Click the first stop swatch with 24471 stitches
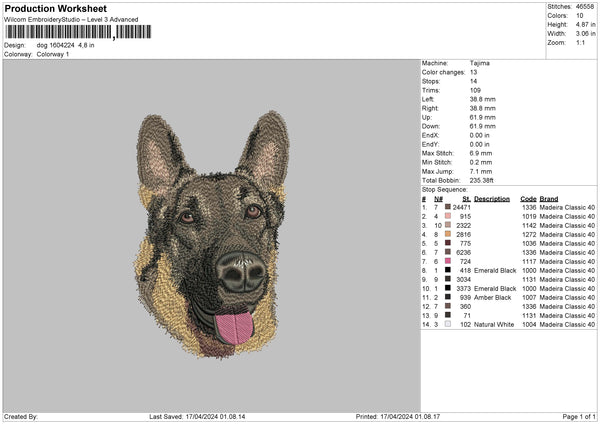The image size is (600, 424). [448, 207]
